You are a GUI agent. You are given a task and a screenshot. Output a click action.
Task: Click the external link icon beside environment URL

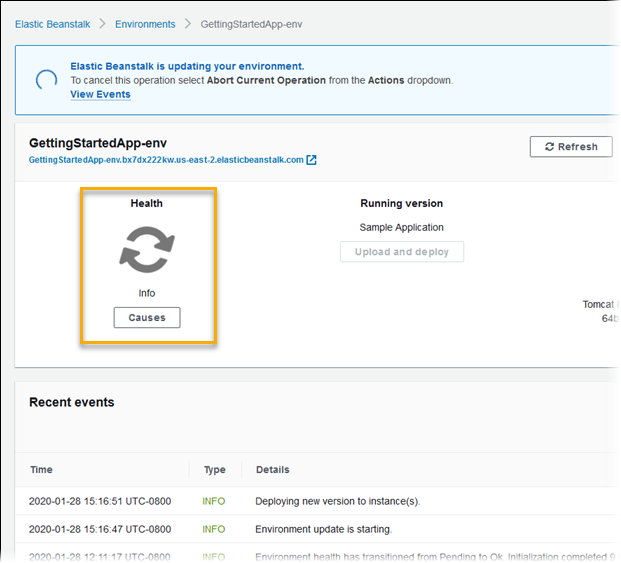(x=312, y=160)
